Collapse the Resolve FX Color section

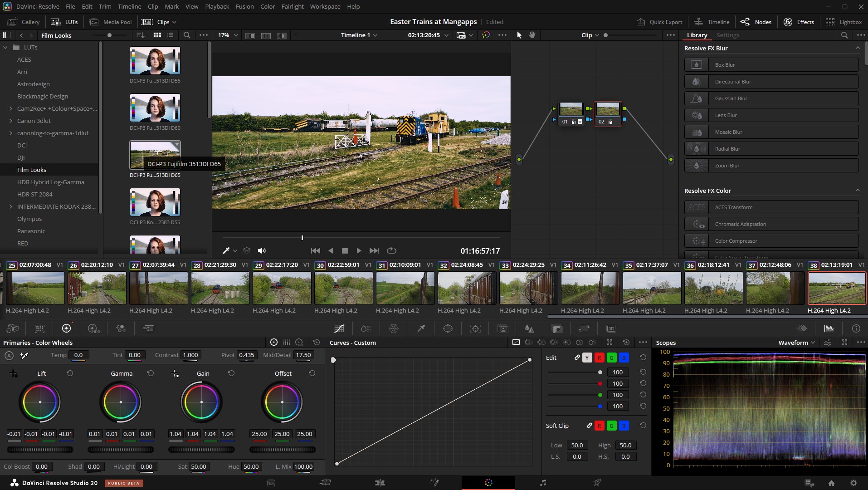pyautogui.click(x=857, y=191)
